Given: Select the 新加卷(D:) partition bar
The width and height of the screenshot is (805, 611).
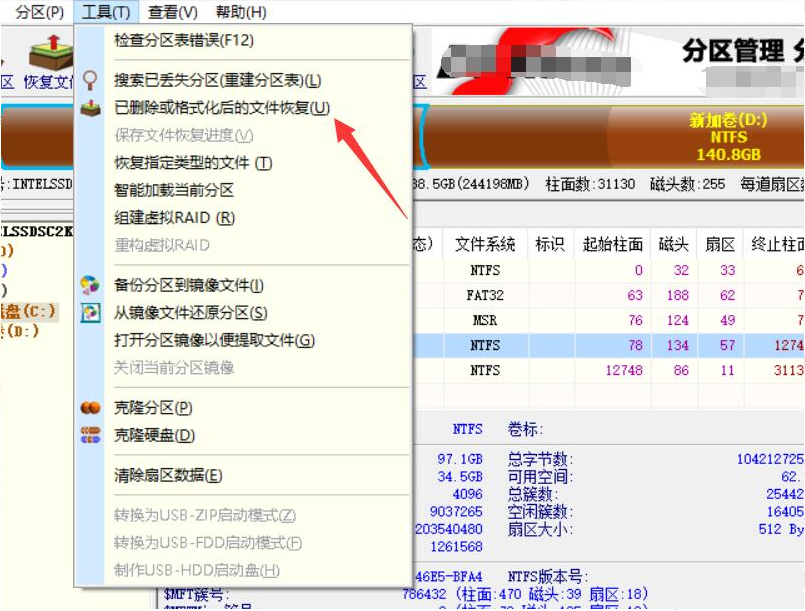Looking at the screenshot, I should click(706, 137).
